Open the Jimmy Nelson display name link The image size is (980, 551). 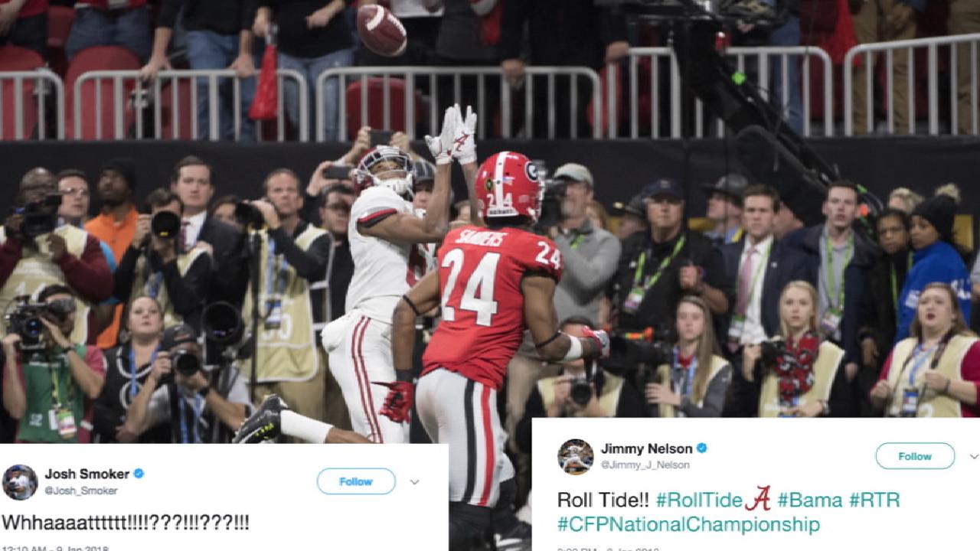(646, 448)
